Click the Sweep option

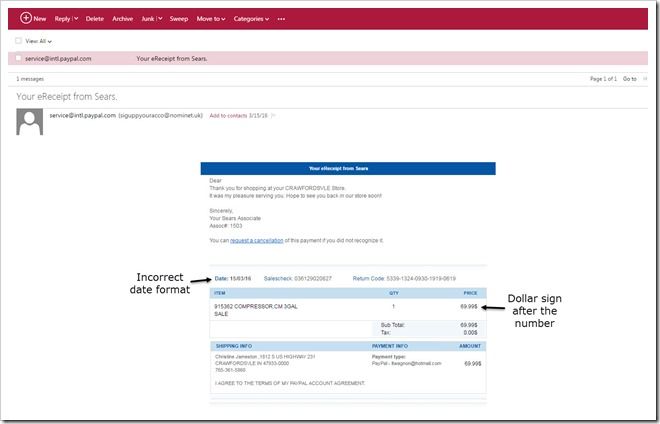pyautogui.click(x=179, y=19)
